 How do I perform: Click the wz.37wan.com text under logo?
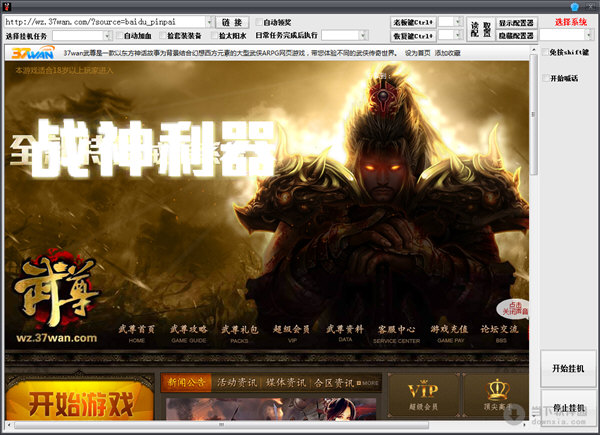point(56,338)
